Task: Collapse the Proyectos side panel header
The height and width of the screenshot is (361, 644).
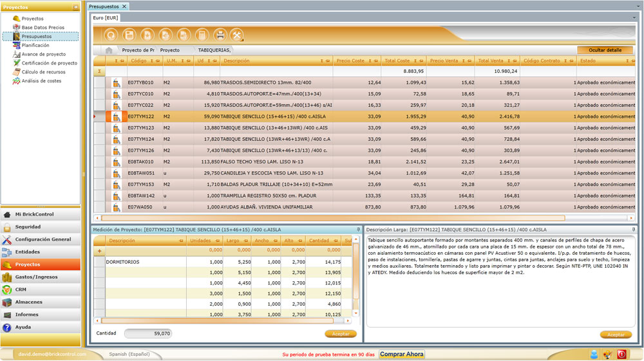Action: (x=75, y=7)
